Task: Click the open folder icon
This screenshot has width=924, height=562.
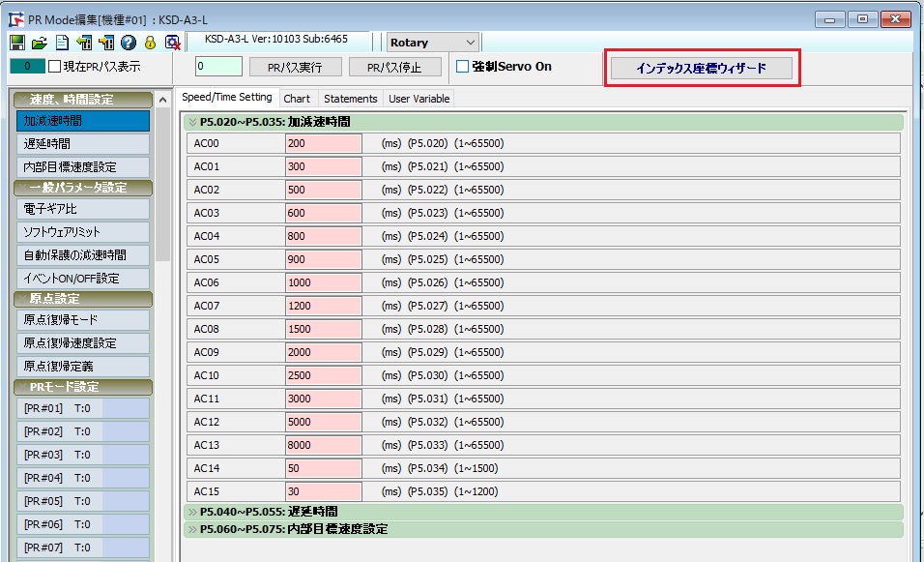Action: pos(39,43)
